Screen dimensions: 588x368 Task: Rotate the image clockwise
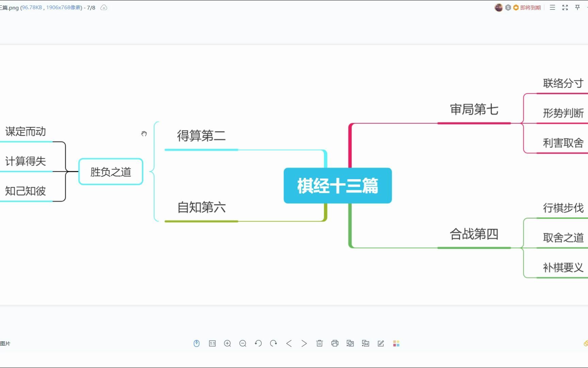click(x=274, y=343)
